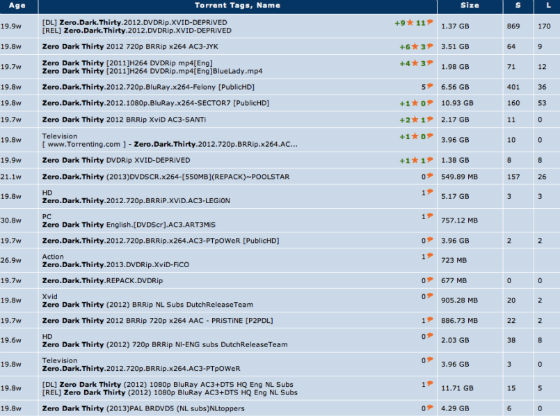560x416 pixels.
Task: Sort the list by the Age column header
Action: (17, 5)
